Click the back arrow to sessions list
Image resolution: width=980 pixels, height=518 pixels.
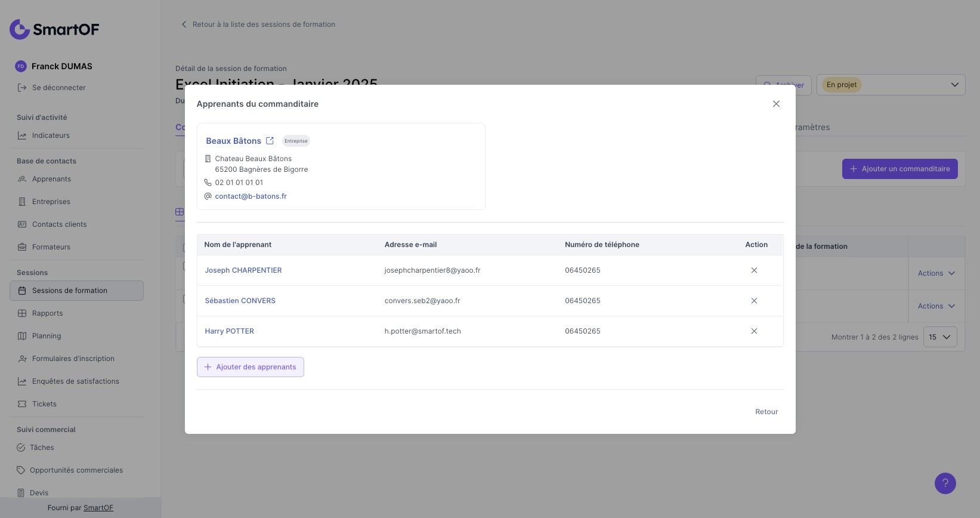184,24
